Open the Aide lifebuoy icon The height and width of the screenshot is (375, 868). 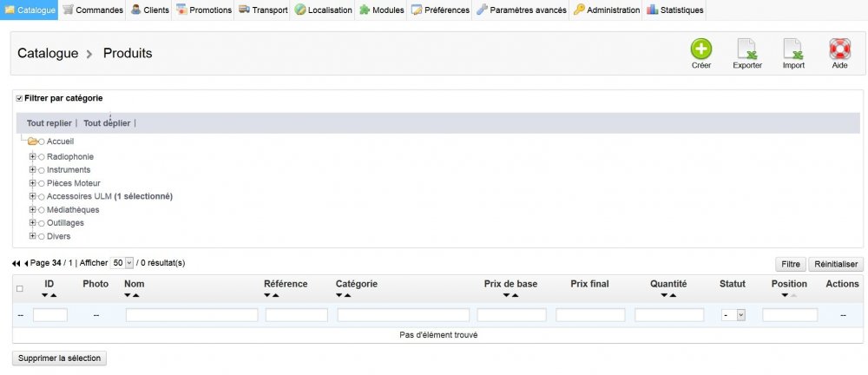point(839,49)
